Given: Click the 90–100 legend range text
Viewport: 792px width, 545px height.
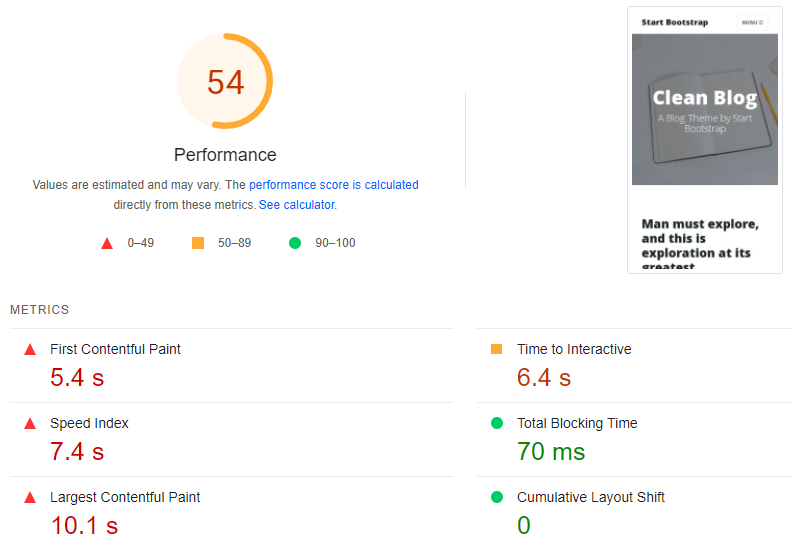Looking at the screenshot, I should [x=335, y=243].
